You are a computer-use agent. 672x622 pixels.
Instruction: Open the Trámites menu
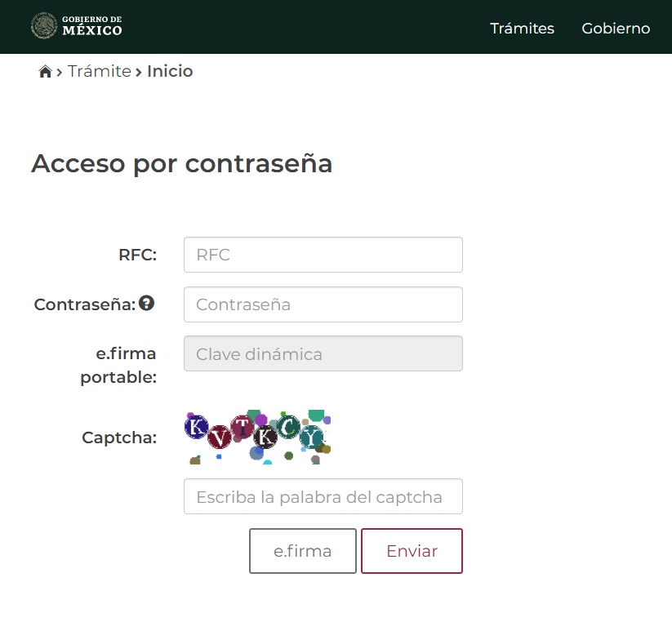pos(522,29)
